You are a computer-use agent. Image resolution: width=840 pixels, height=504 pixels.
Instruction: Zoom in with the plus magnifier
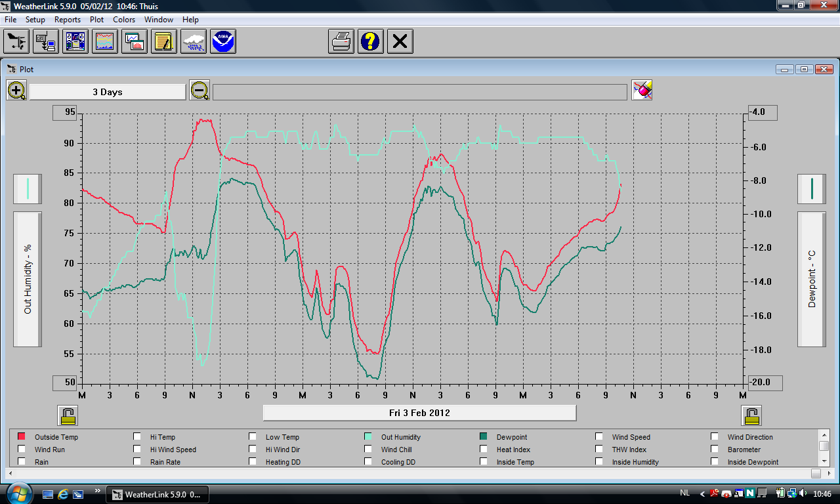pyautogui.click(x=16, y=91)
